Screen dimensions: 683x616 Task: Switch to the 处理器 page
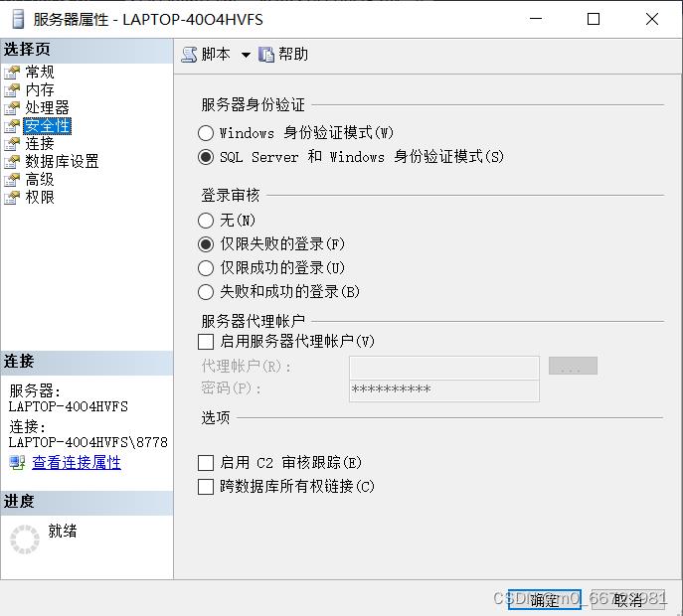pos(47,107)
